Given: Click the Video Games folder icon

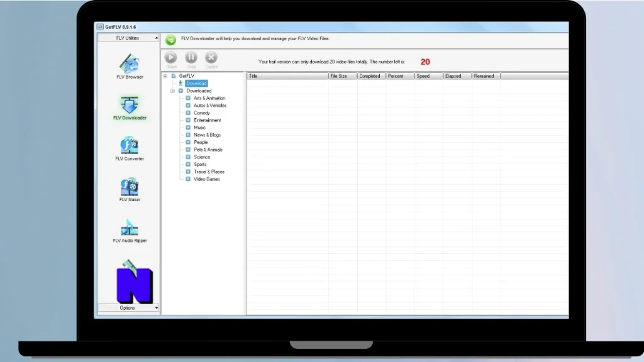Looking at the screenshot, I should [188, 179].
